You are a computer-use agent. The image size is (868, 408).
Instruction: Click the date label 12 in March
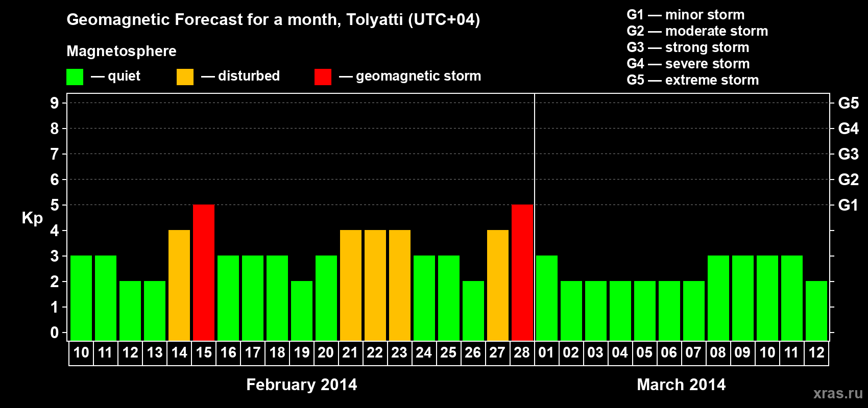[816, 353]
